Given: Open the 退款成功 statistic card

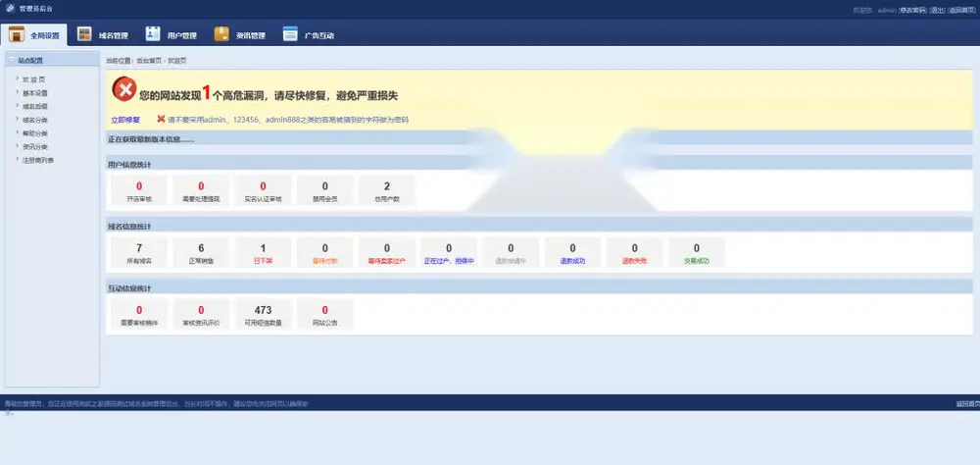Looking at the screenshot, I should (572, 252).
